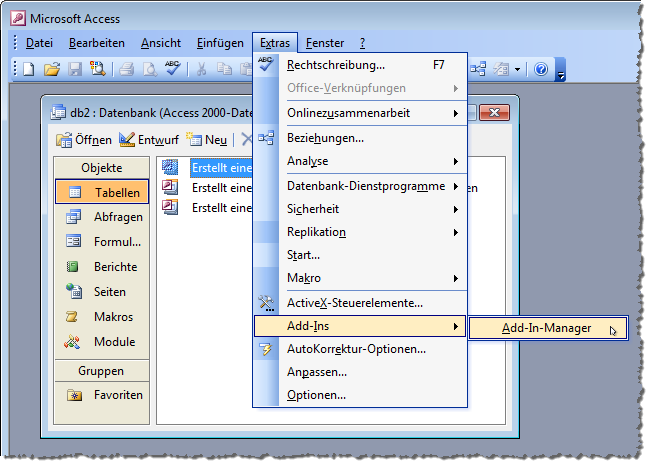Viewport: 650px width, 466px height.
Task: Click the design grid icon of the first list row
Action: [170, 167]
